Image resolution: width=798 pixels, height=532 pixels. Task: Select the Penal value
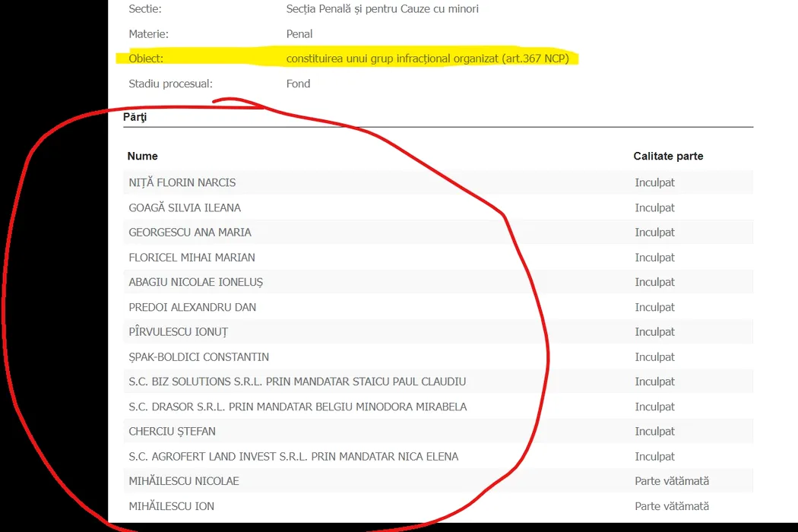pyautogui.click(x=299, y=34)
